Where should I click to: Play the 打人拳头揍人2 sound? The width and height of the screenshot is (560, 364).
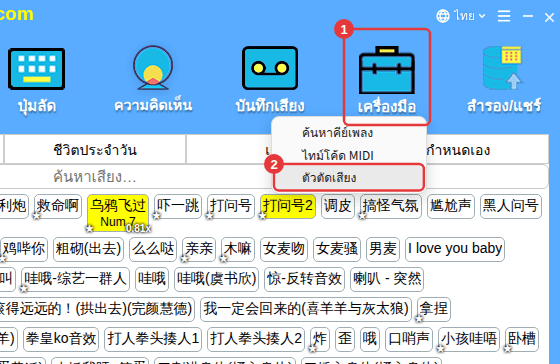[256, 339]
